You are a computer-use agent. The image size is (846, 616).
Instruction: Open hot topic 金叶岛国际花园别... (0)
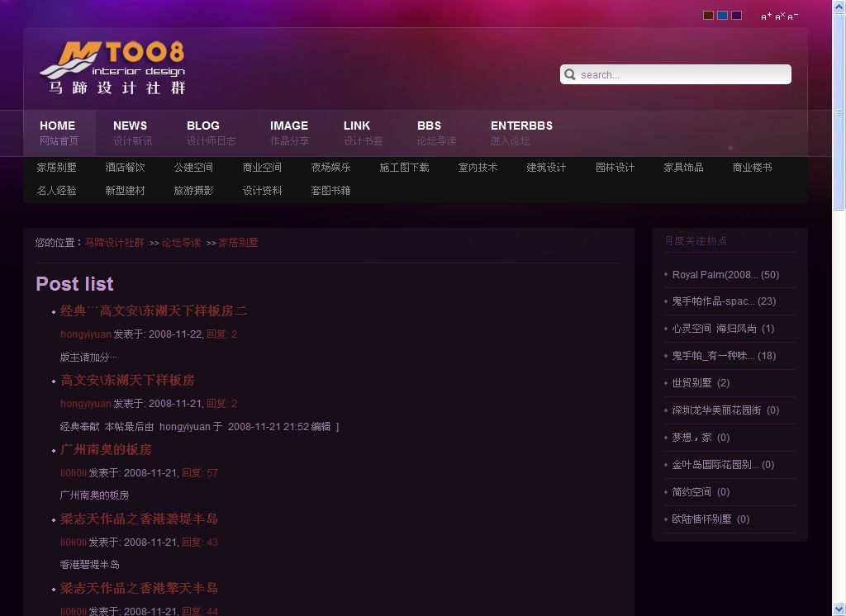click(723, 464)
